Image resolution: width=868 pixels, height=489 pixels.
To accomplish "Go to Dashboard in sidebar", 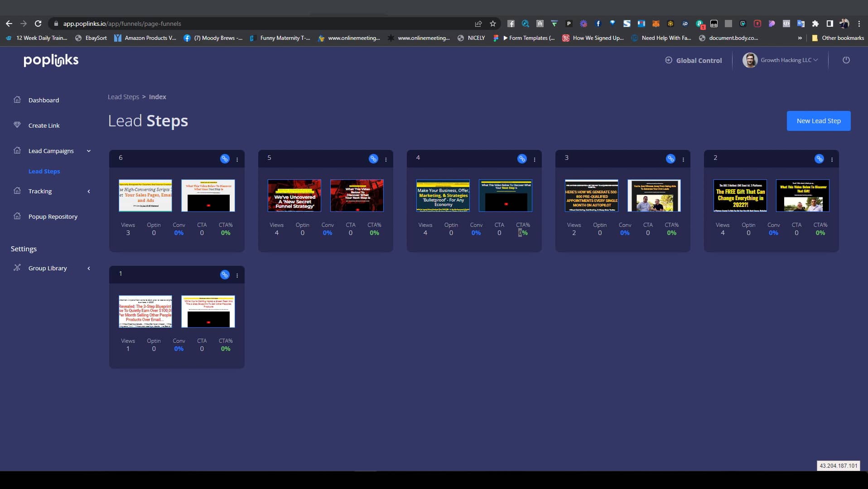I will click(x=43, y=100).
